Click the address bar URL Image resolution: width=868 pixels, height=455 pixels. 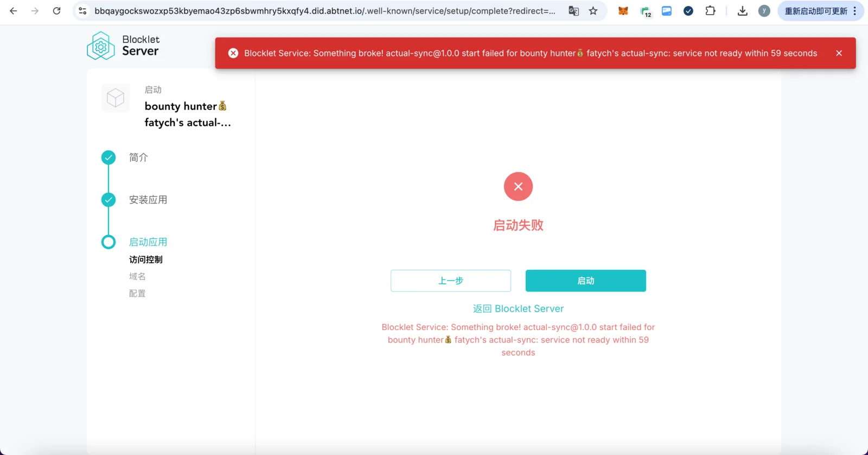point(324,11)
